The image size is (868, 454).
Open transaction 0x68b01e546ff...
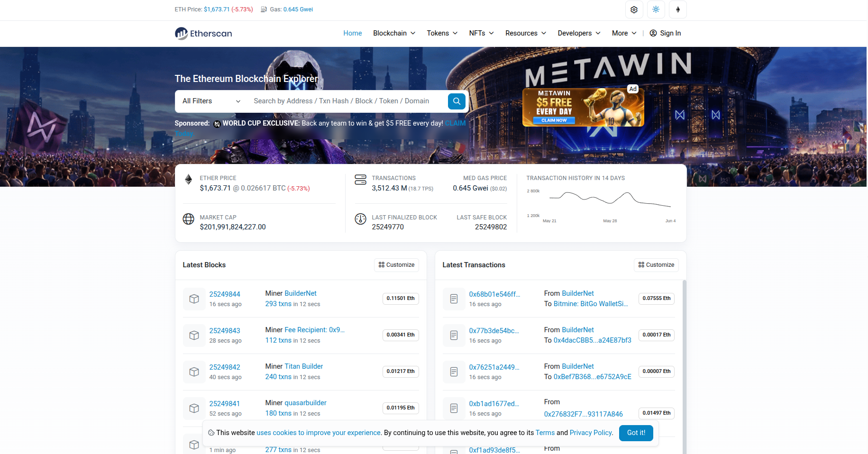click(494, 294)
